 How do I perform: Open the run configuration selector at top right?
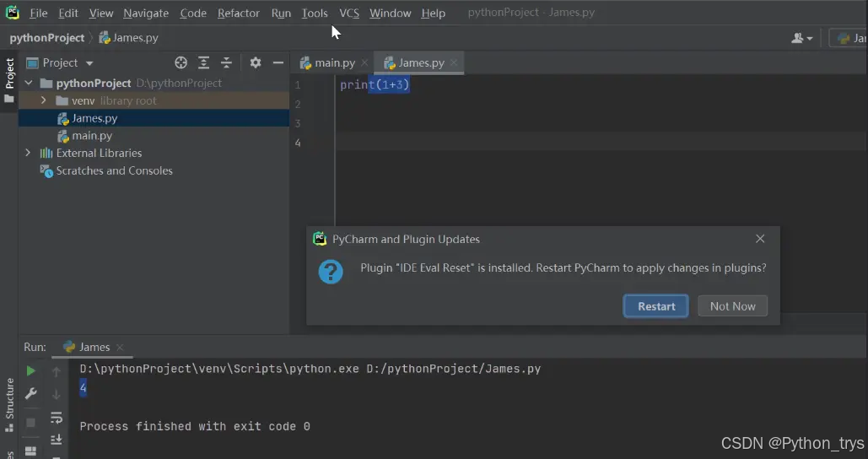click(848, 38)
